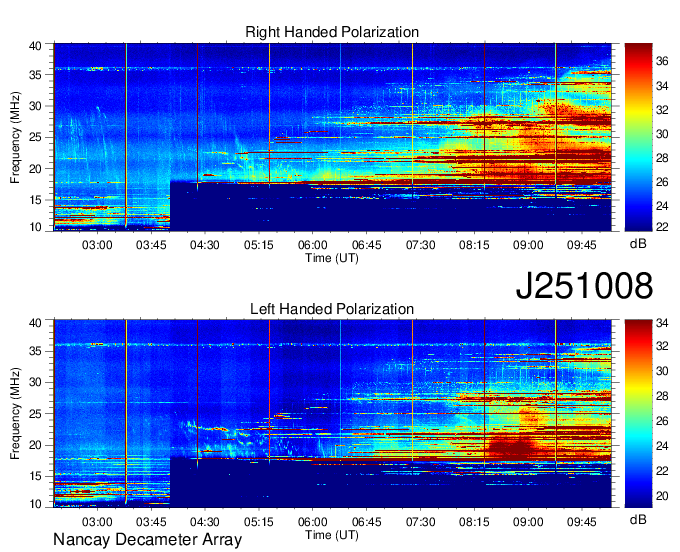Click the Frequency (MHz) axis label of the top plot
Screen dimensions: 680x552
tap(17, 136)
